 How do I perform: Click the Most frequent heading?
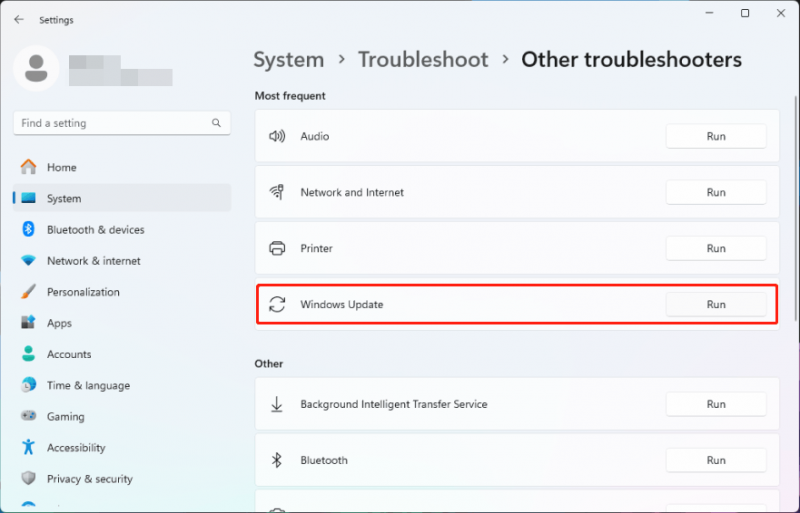click(290, 96)
